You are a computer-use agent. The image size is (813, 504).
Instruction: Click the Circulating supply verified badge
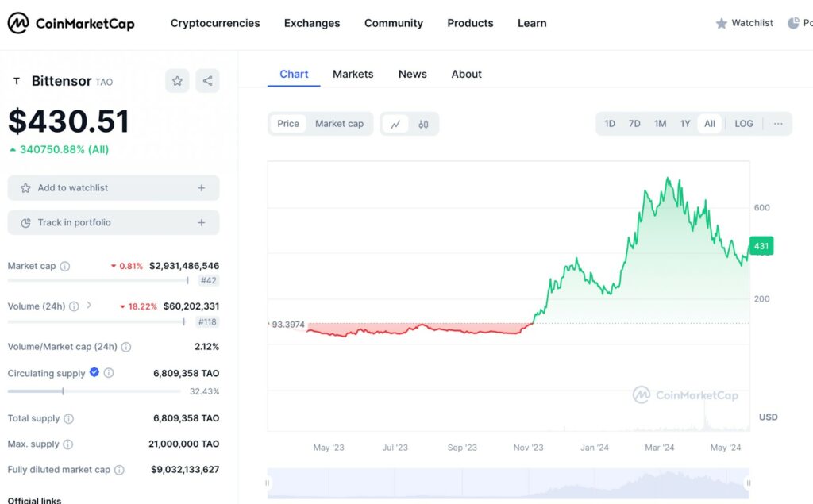[94, 372]
